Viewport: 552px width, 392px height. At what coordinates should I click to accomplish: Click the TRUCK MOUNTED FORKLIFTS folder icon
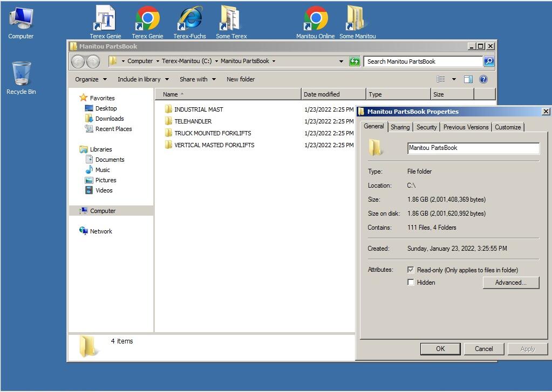pos(169,133)
